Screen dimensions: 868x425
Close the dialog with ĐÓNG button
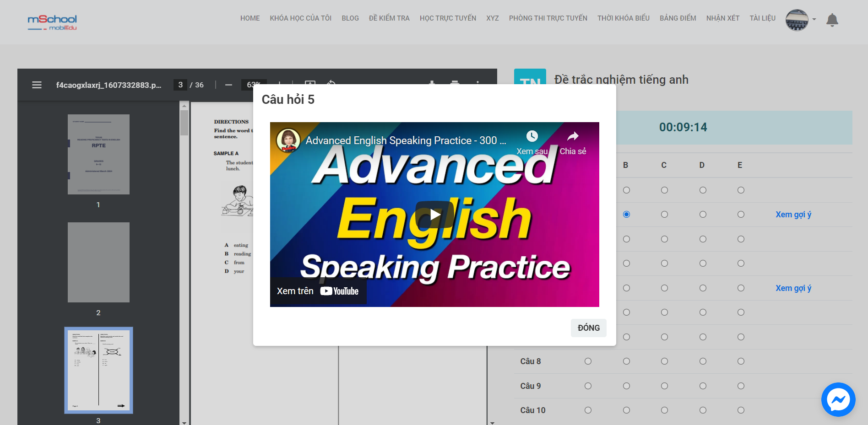tap(589, 328)
